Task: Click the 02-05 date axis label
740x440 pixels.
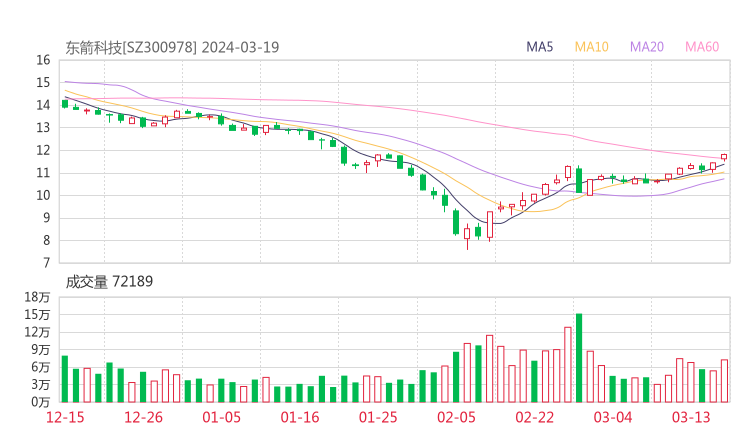Action: pos(456,417)
